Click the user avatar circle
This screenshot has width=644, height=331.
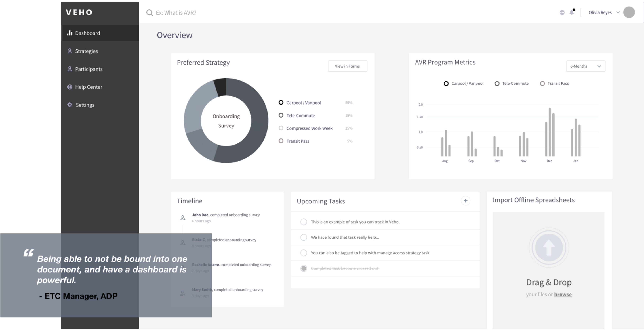[x=629, y=12]
